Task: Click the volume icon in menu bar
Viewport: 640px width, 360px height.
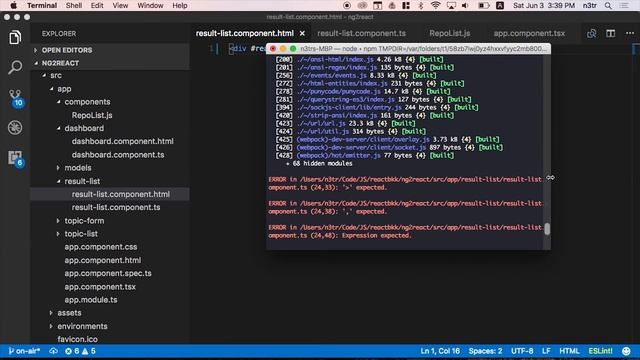Action: coord(465,5)
